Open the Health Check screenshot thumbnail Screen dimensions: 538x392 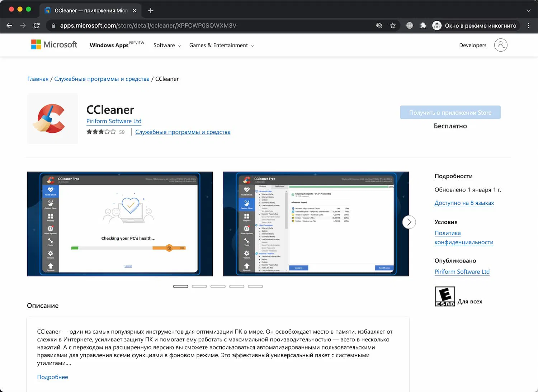point(120,224)
